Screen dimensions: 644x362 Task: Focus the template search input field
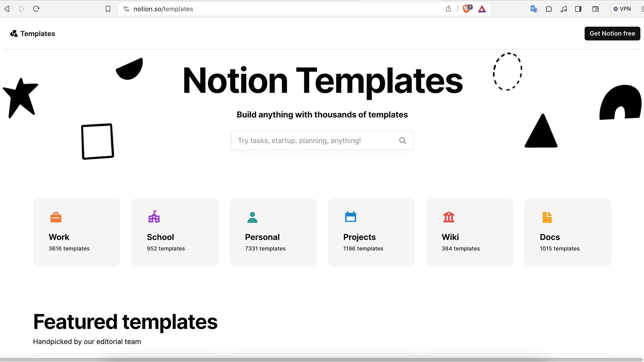pos(322,140)
